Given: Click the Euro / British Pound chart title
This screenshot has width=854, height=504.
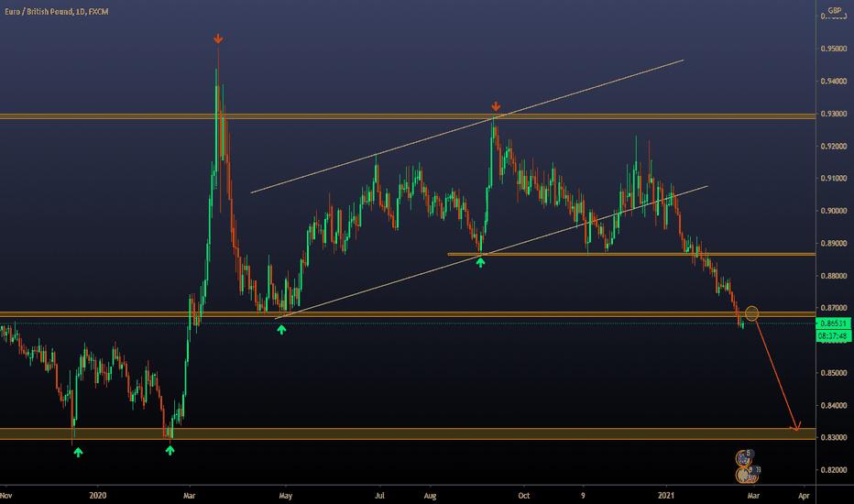Looking at the screenshot, I should point(57,11).
